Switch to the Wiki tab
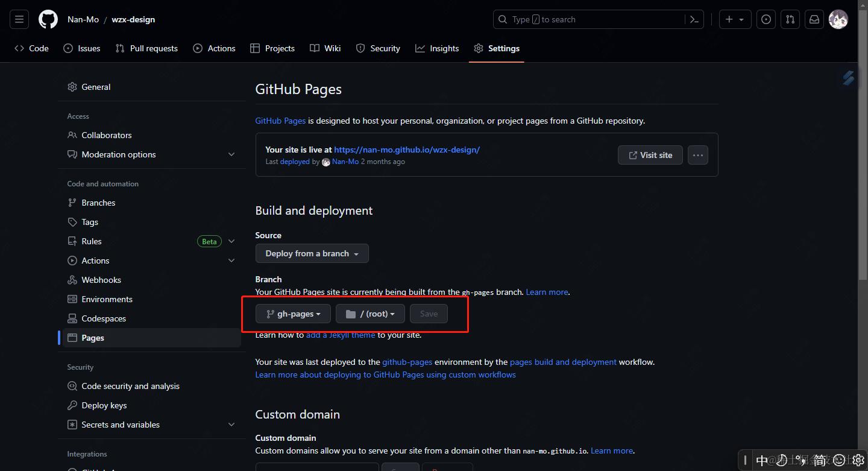The width and height of the screenshot is (868, 471). coord(325,48)
